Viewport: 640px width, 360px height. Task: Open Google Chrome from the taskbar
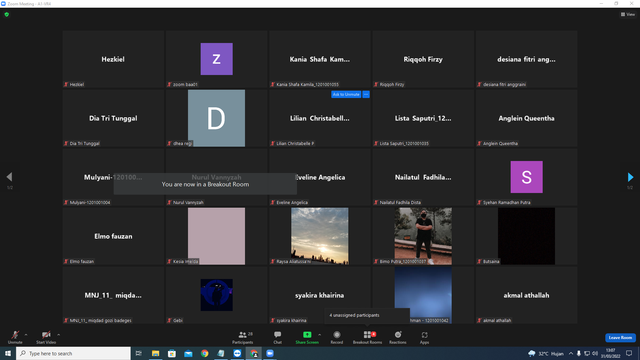[204, 353]
